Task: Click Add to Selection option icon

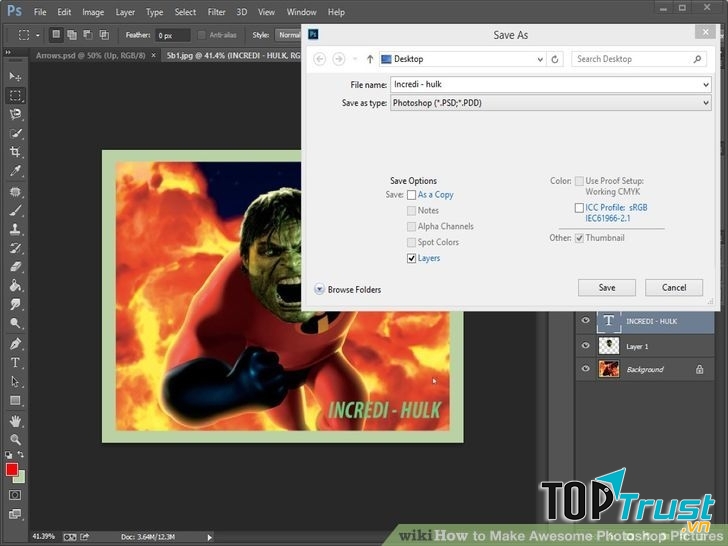Action: coord(72,35)
